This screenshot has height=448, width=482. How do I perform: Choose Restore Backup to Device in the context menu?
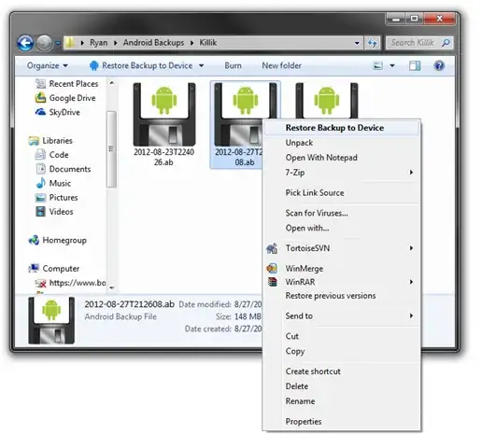tap(342, 128)
